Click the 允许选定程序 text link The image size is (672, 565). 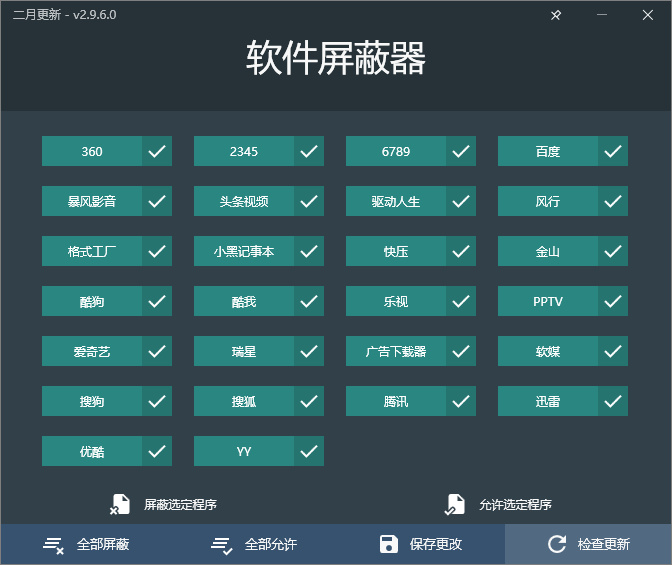coord(516,505)
